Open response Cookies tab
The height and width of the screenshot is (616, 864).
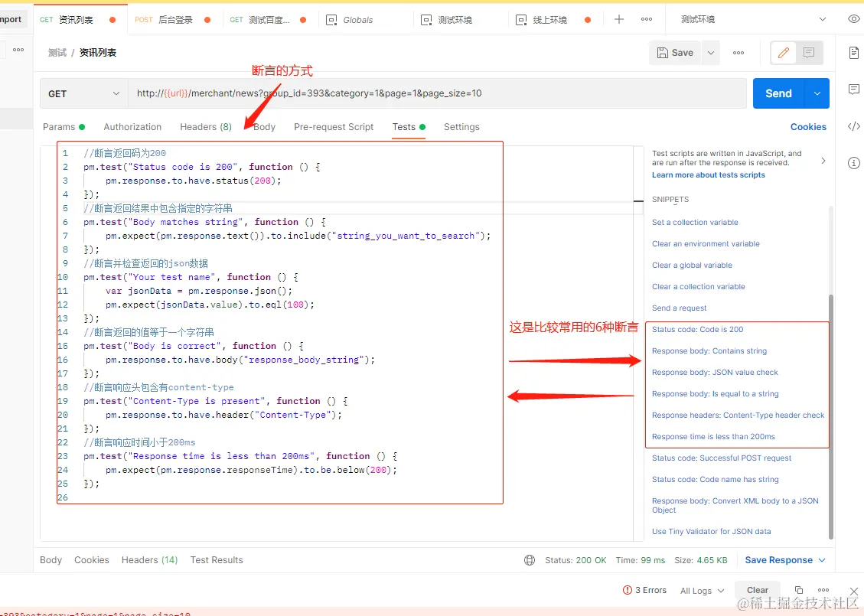(x=92, y=560)
